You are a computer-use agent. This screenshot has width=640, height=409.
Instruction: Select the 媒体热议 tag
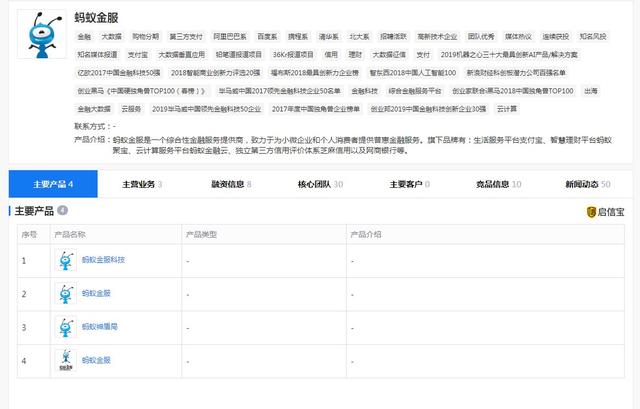coord(518,37)
